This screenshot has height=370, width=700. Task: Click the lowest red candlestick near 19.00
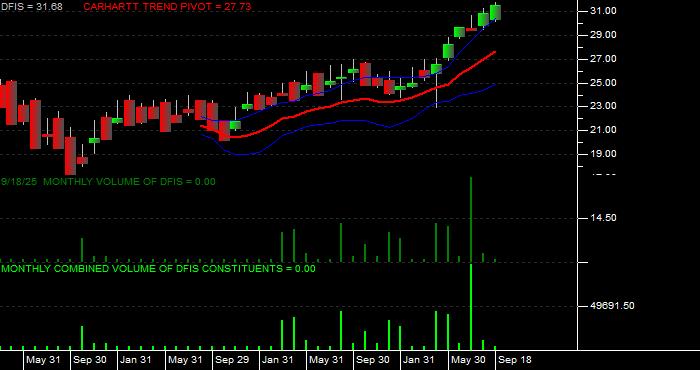(70, 156)
